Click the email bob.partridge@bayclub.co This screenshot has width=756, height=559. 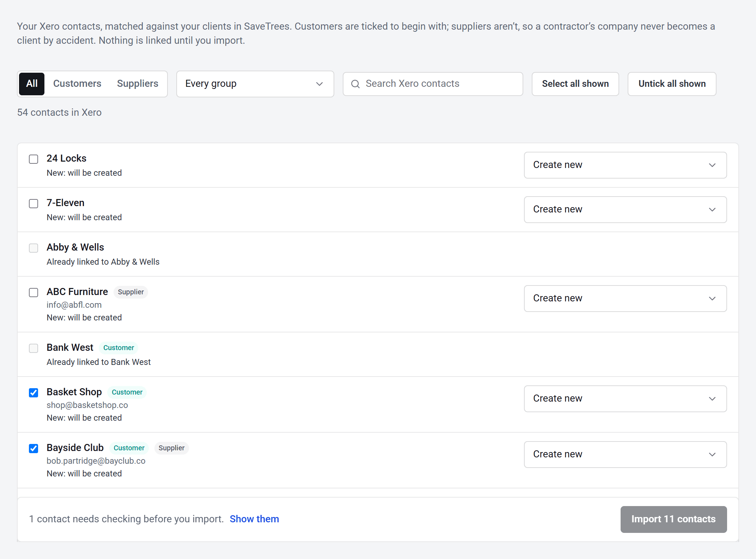[96, 461]
